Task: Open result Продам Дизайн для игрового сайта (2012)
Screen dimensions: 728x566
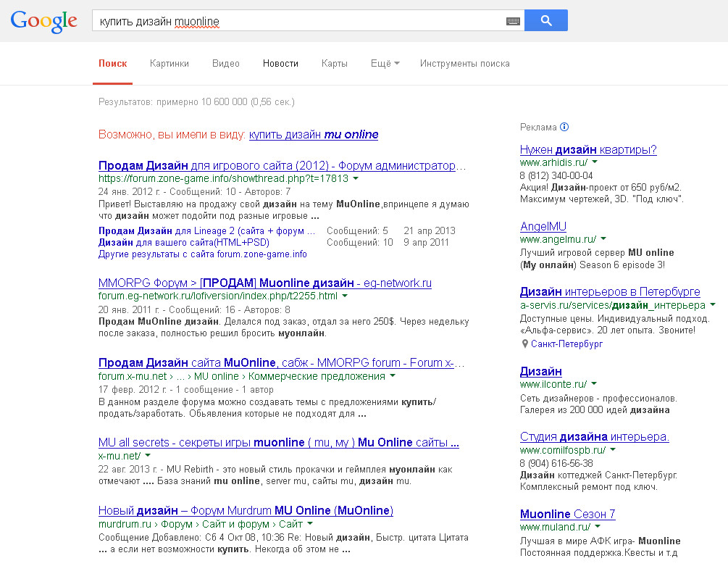Action: pyautogui.click(x=283, y=166)
